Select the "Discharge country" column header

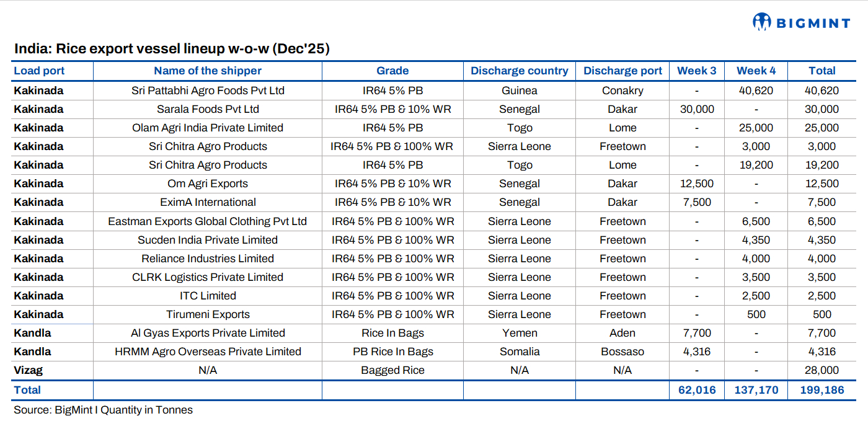click(520, 71)
